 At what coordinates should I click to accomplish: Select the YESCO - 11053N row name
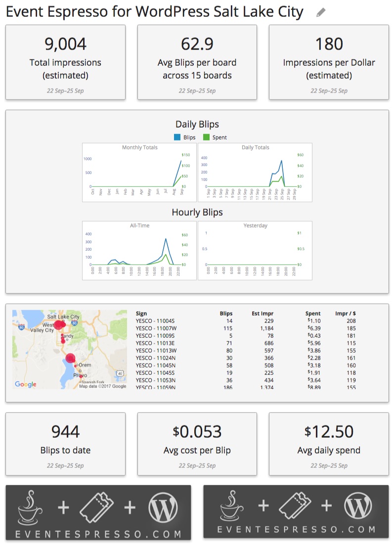coord(155,380)
